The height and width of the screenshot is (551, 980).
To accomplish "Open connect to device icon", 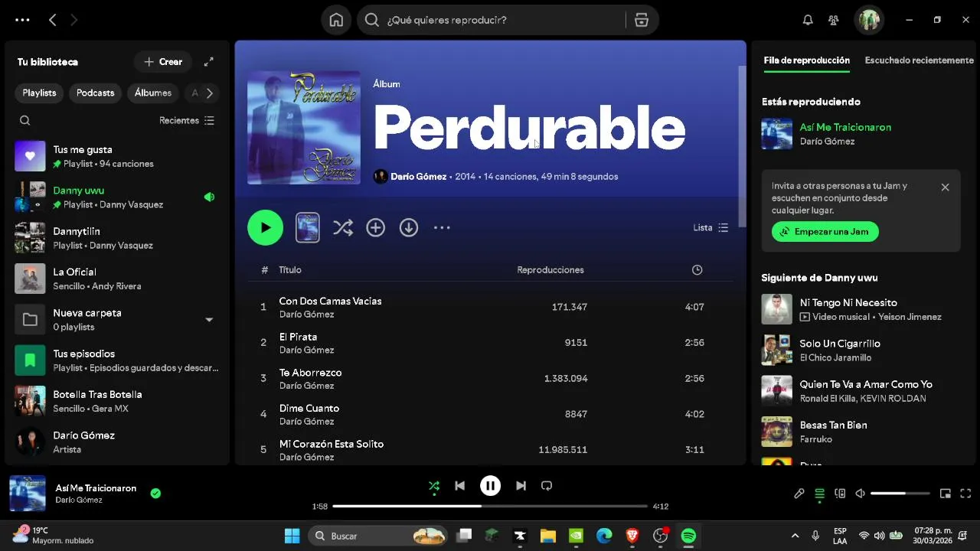I will pos(840,494).
